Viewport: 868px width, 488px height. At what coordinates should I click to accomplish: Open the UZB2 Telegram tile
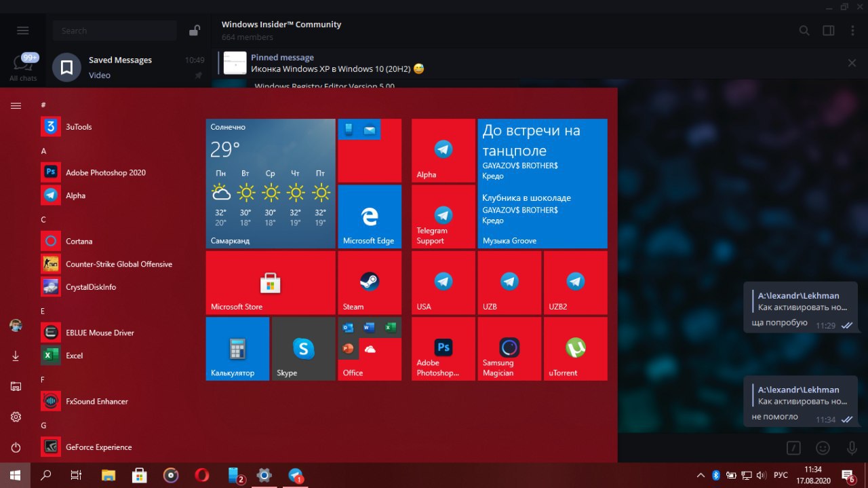576,282
